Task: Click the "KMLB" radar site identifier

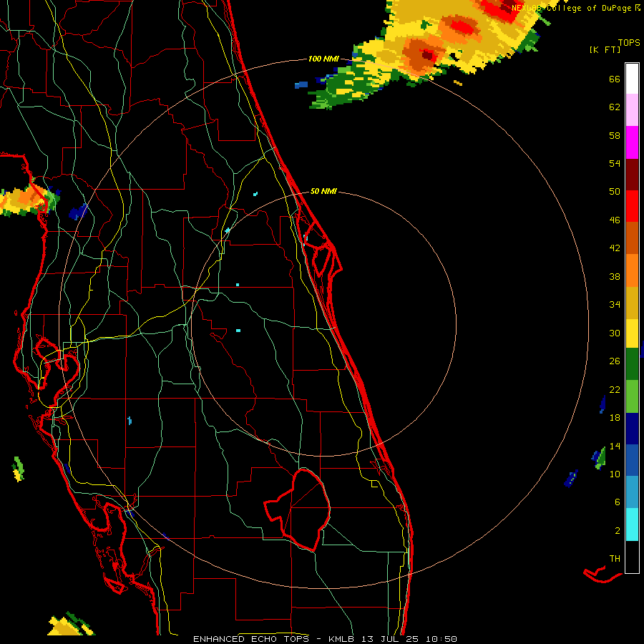Action: (341, 639)
